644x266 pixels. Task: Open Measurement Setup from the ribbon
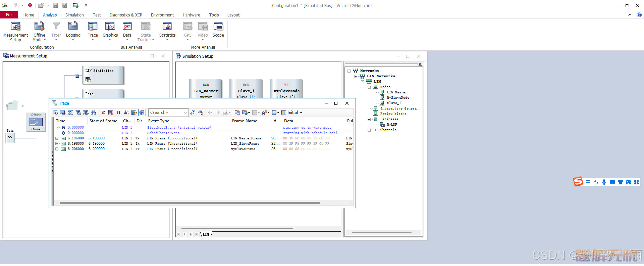(16, 32)
